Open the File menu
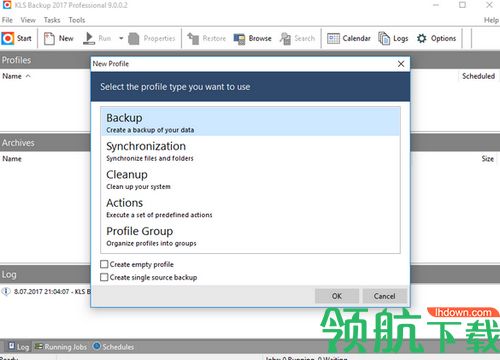 pos(7,20)
